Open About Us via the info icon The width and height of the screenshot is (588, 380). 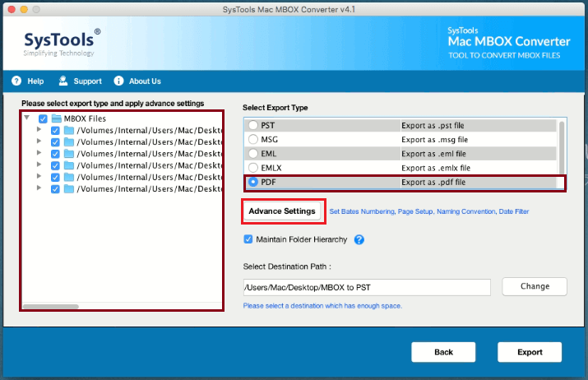[x=118, y=81]
